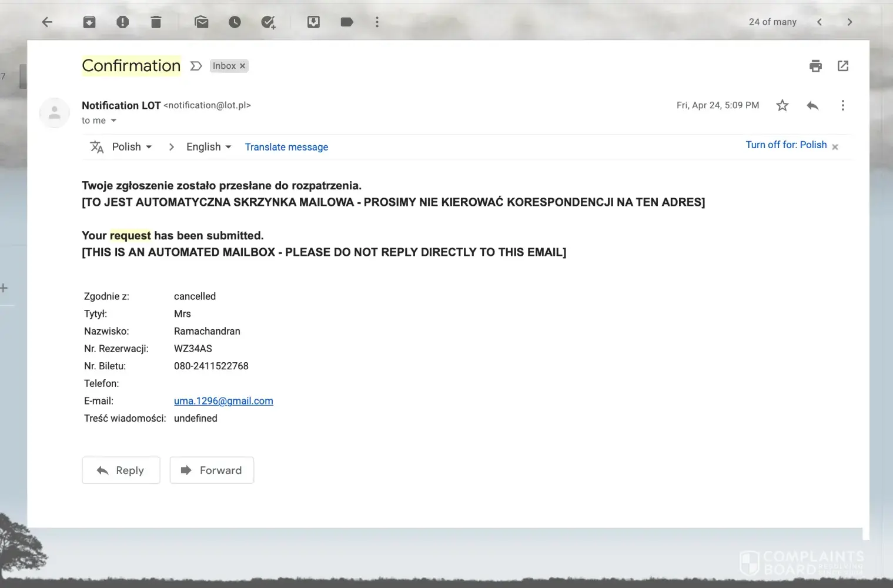
Task: Click the Notification LOT sender name
Action: click(121, 105)
